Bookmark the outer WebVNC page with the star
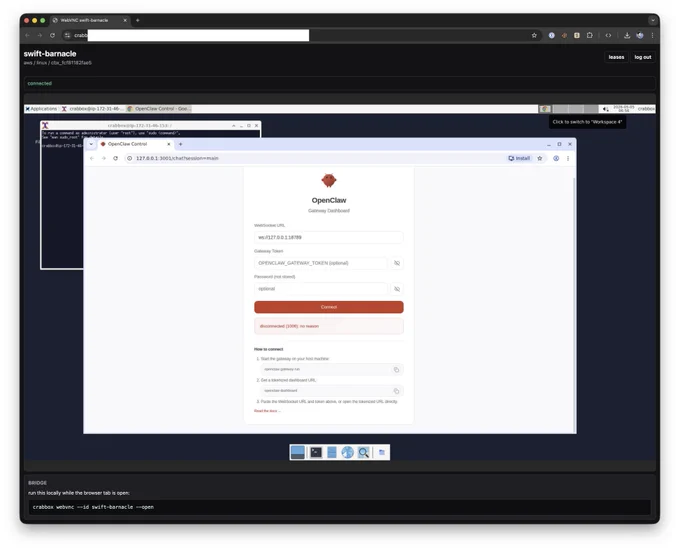Screen dimensions: 680x550 click(534, 36)
